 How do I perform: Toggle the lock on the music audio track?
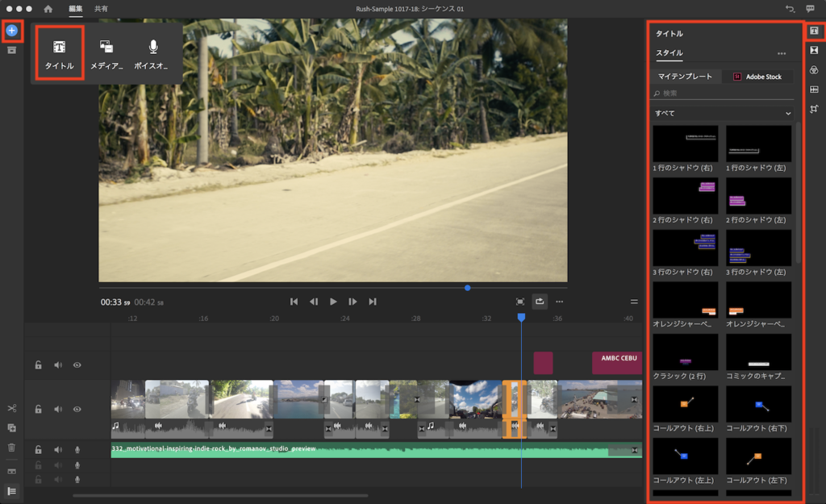38,450
